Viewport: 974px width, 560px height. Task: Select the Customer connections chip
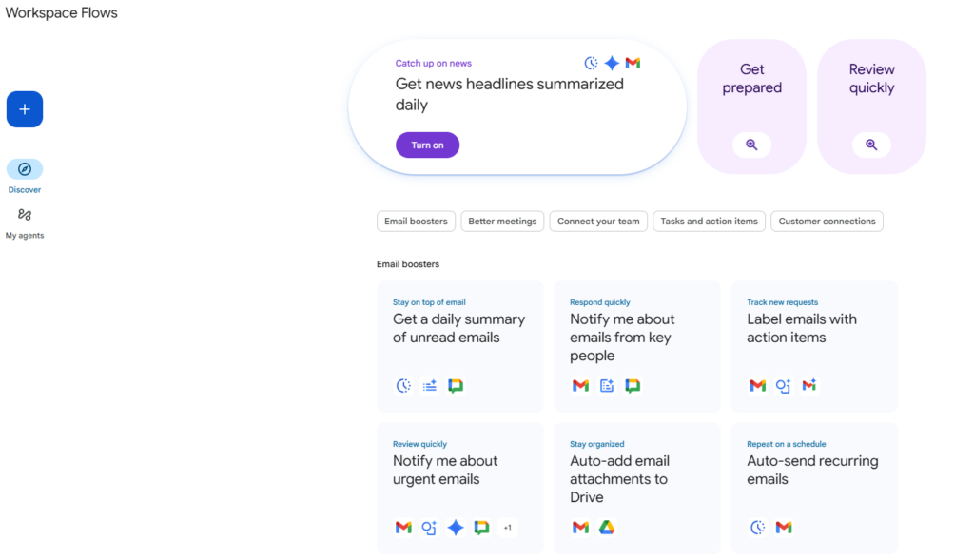827,222
